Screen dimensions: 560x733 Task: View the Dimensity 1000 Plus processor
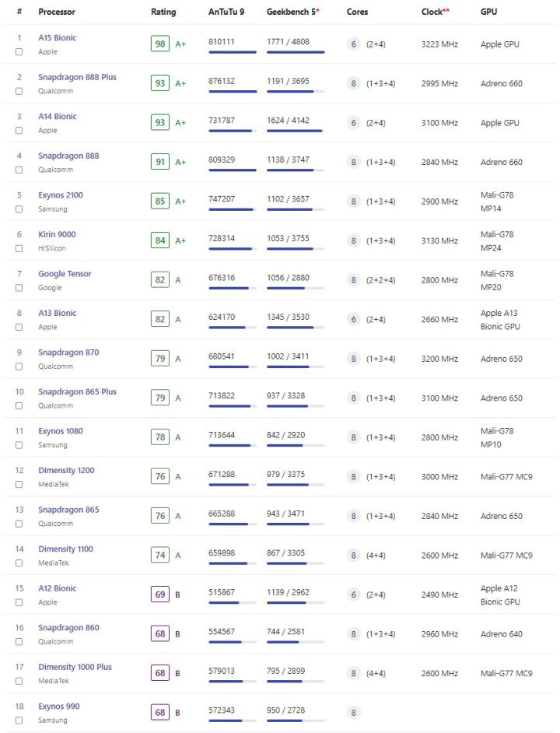coord(76,667)
